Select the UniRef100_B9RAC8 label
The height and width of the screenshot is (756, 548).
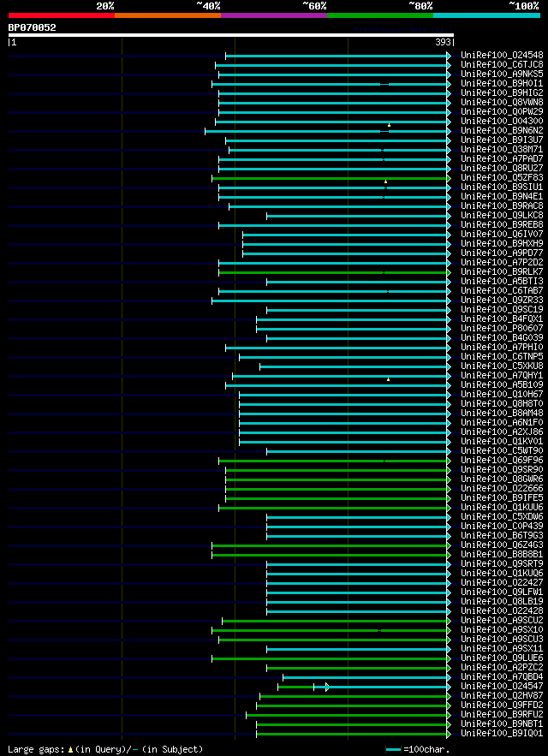[x=502, y=205]
